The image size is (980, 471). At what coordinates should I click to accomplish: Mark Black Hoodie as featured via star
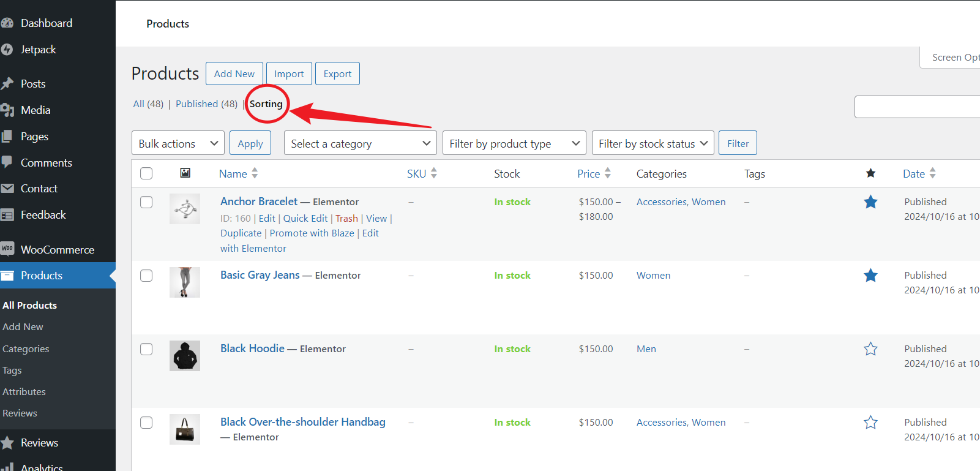pyautogui.click(x=870, y=349)
